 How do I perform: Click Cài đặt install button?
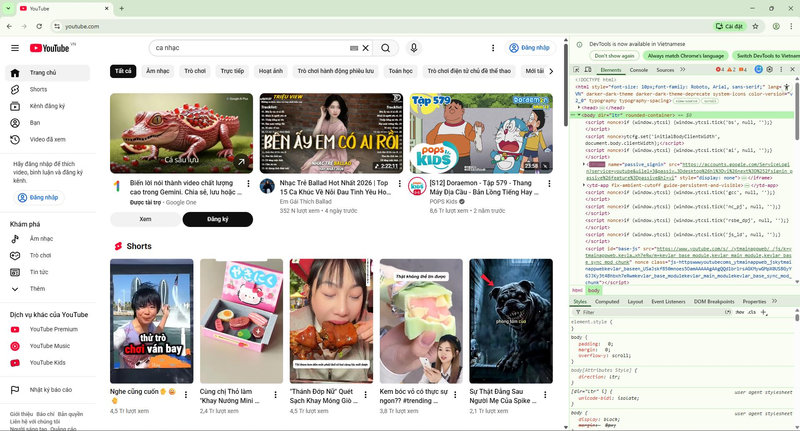click(729, 26)
